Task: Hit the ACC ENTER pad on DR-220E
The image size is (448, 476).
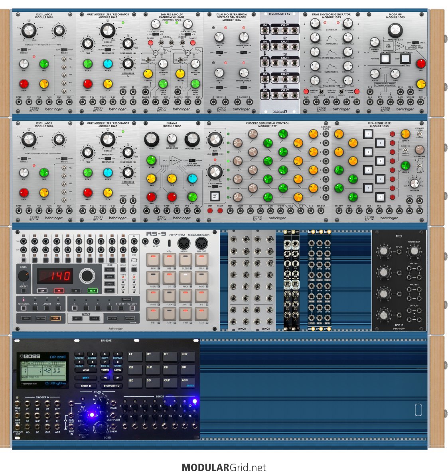Action: point(188,383)
